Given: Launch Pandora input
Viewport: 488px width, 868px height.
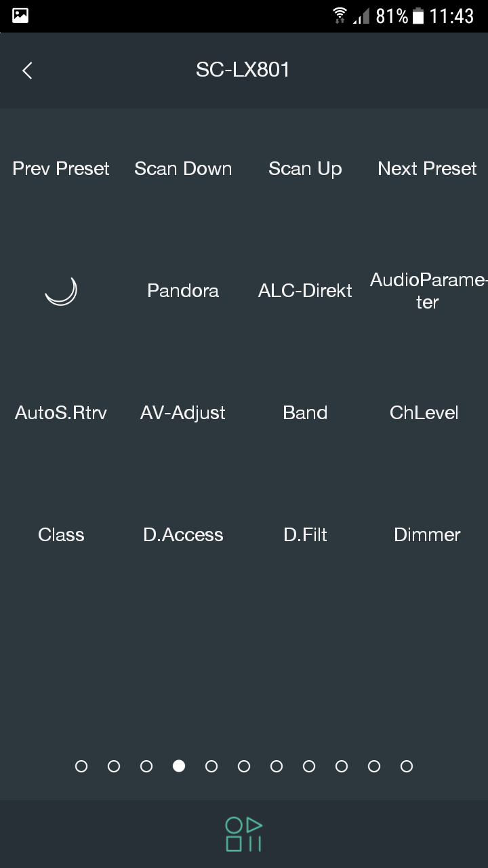Looking at the screenshot, I should coord(183,291).
